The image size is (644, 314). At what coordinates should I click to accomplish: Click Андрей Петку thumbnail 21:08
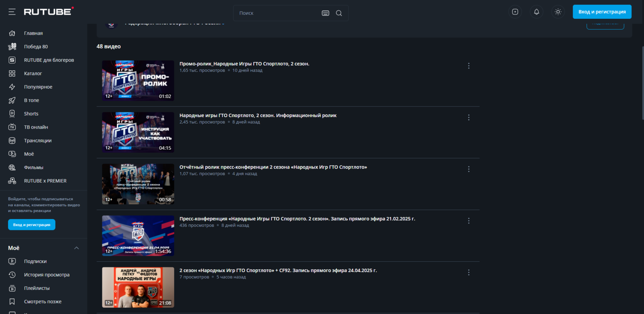138,287
